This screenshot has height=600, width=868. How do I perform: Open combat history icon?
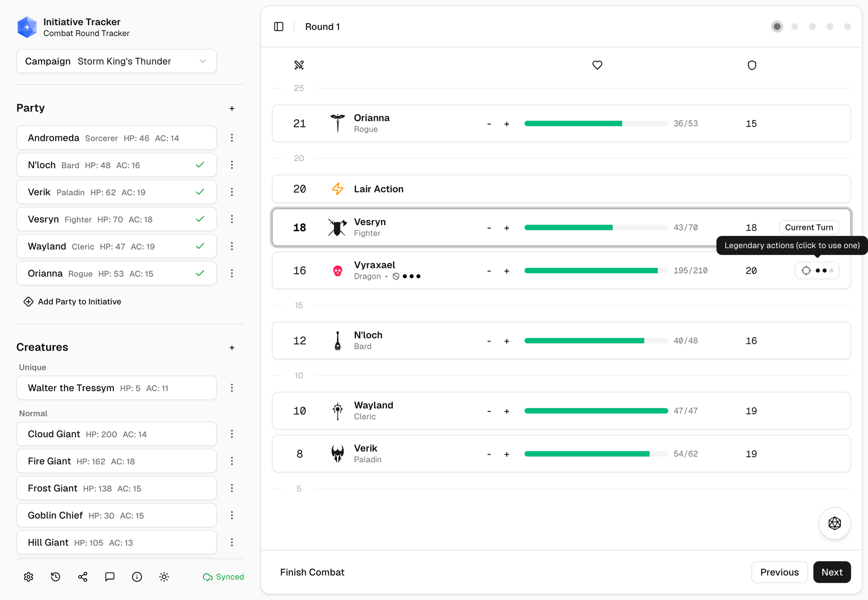(x=56, y=577)
